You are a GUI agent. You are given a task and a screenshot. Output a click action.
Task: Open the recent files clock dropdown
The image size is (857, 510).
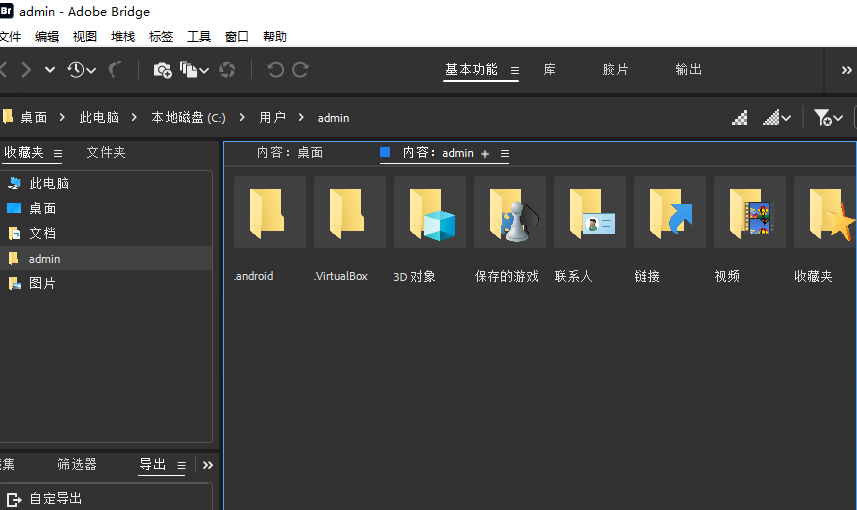click(81, 70)
